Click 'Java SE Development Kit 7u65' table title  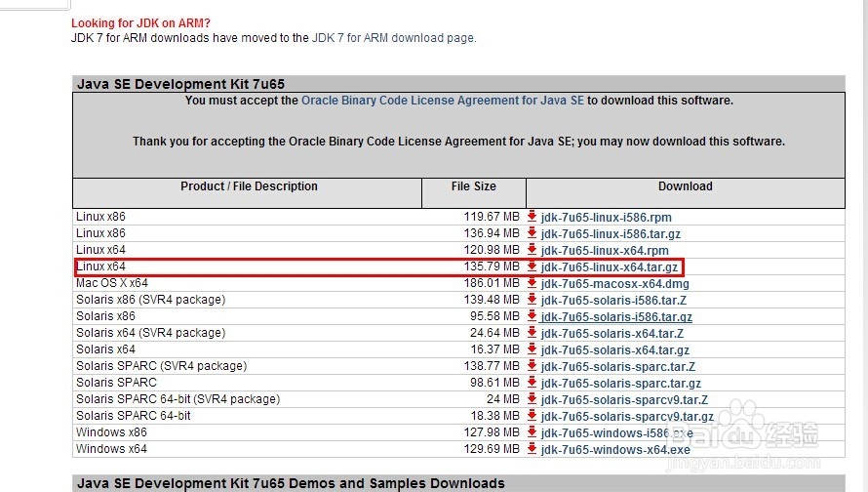coord(180,84)
